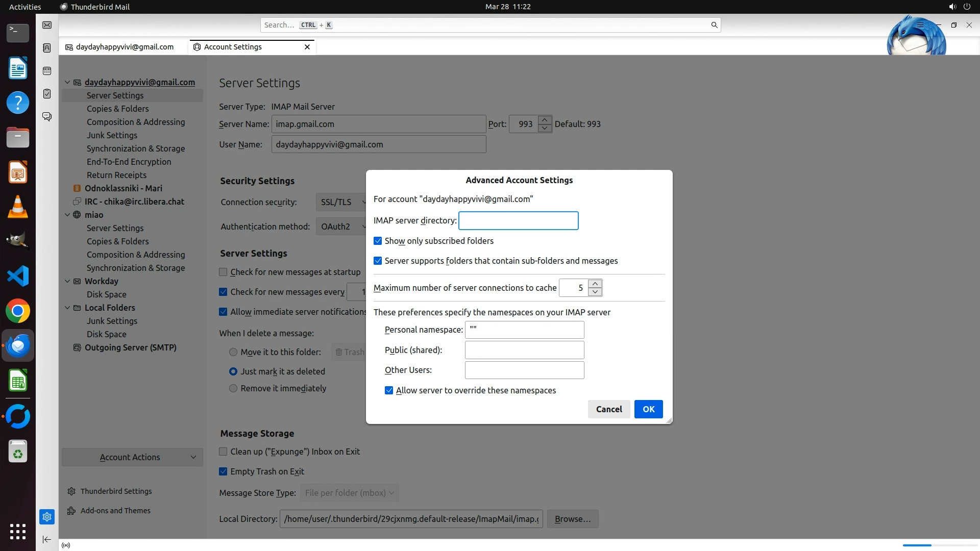This screenshot has height=551, width=980.
Task: Open Visual Studio Code from the dock
Action: [x=18, y=277]
